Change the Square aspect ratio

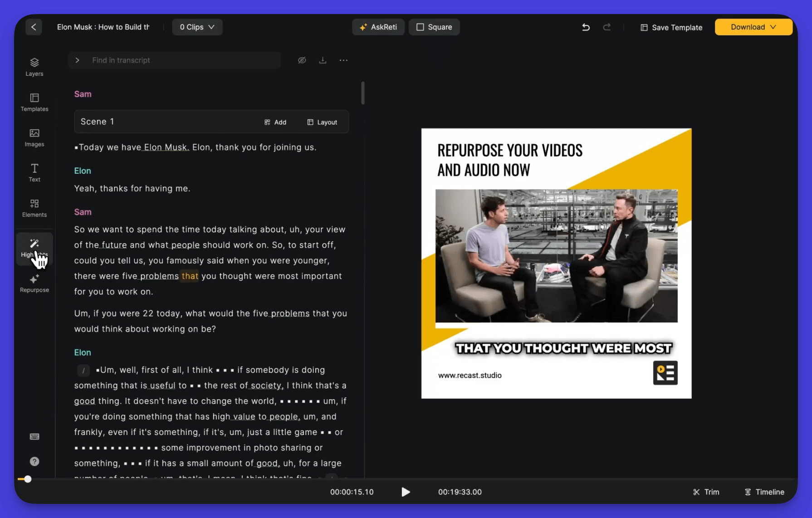coord(434,27)
